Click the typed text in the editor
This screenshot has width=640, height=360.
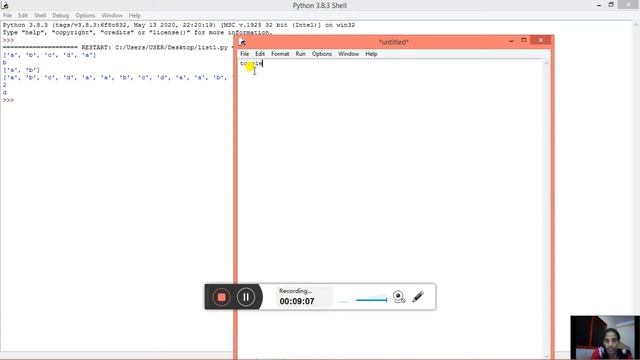251,63
